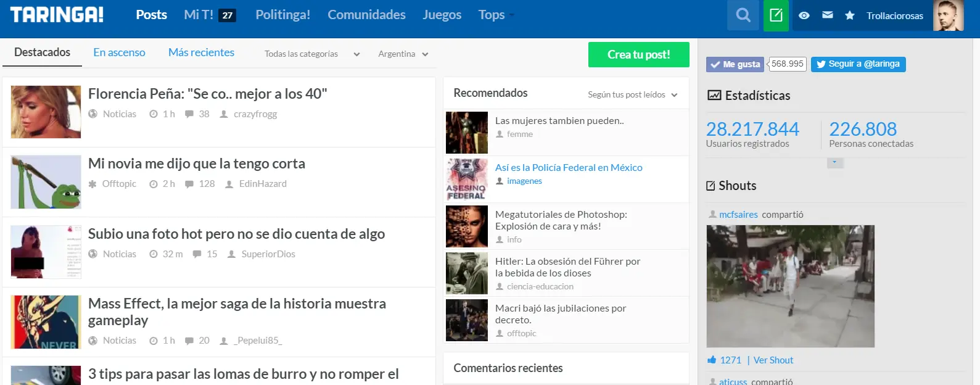Click the Policía Federal recommendation thumbnail

[467, 180]
